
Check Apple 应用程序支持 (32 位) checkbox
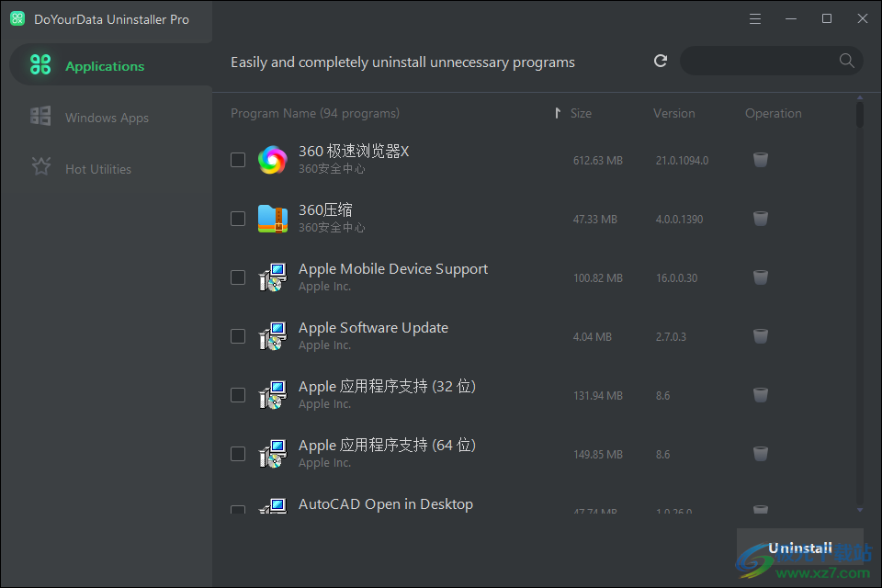pyautogui.click(x=238, y=395)
